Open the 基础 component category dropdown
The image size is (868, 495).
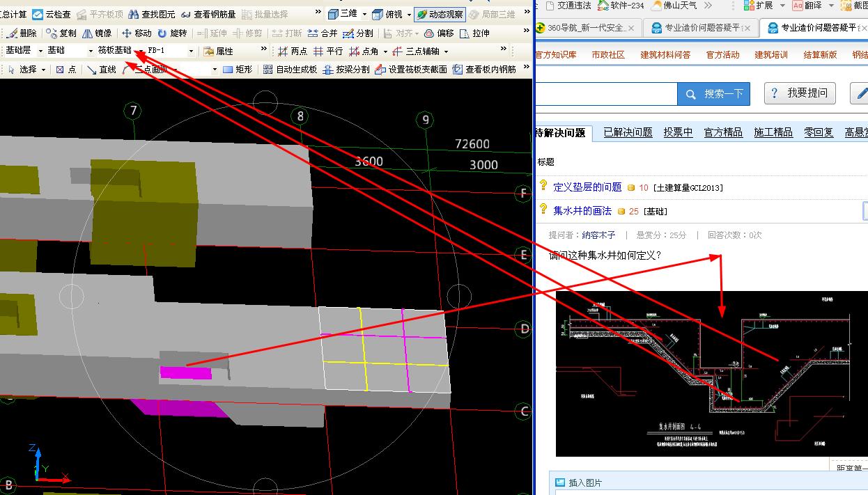click(91, 51)
